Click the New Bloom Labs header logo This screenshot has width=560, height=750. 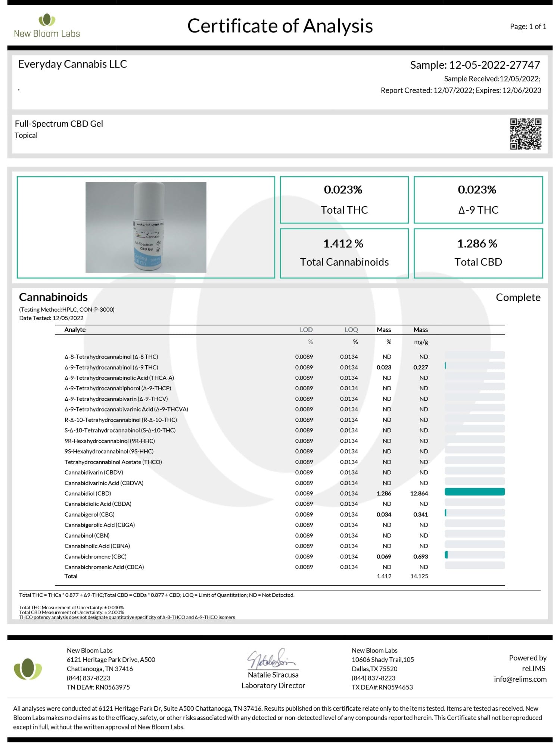point(47,26)
